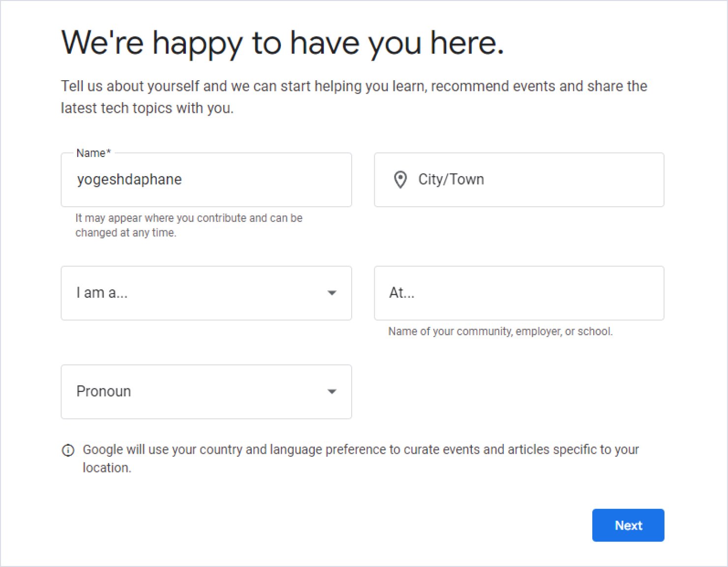728x567 pixels.
Task: Click the 'It may appear where you contribute' hint
Action: (x=189, y=225)
